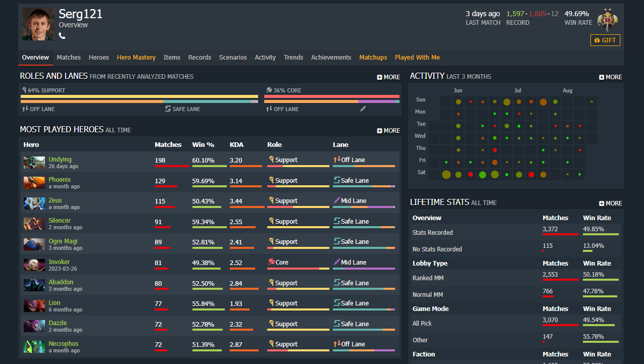Click the Core role icon for Invoker
Viewport: 644px width, 364px height.
pyautogui.click(x=271, y=262)
